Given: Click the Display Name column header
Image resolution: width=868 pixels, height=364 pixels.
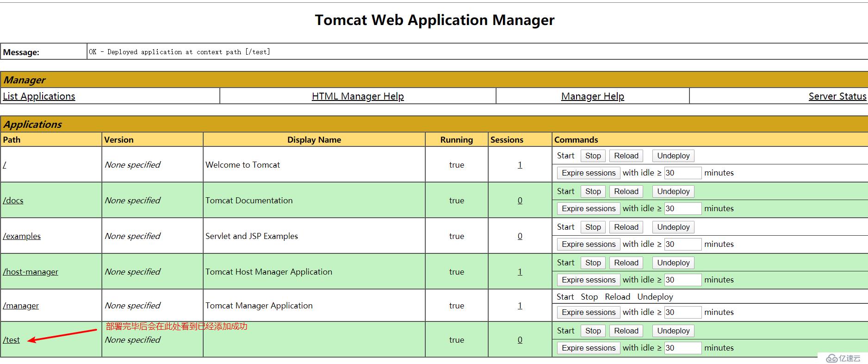Looking at the screenshot, I should pyautogui.click(x=314, y=140).
